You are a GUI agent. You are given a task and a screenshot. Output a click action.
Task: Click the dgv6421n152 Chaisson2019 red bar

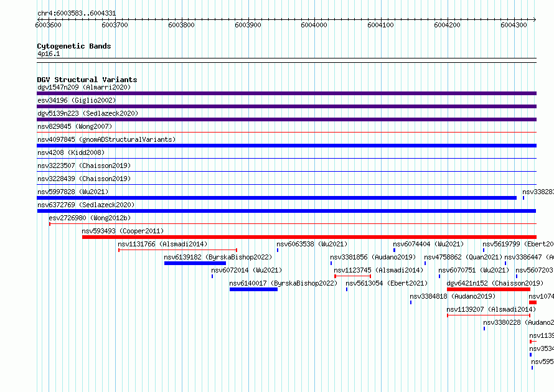click(x=489, y=289)
